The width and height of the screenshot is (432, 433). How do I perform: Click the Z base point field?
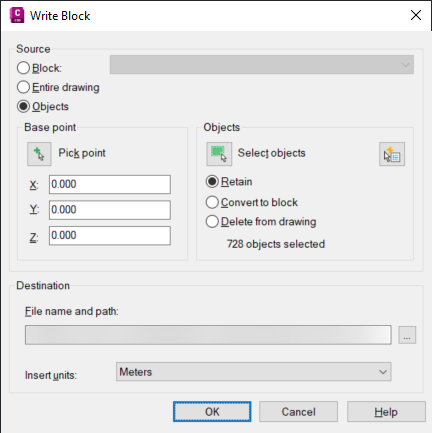pyautogui.click(x=110, y=236)
